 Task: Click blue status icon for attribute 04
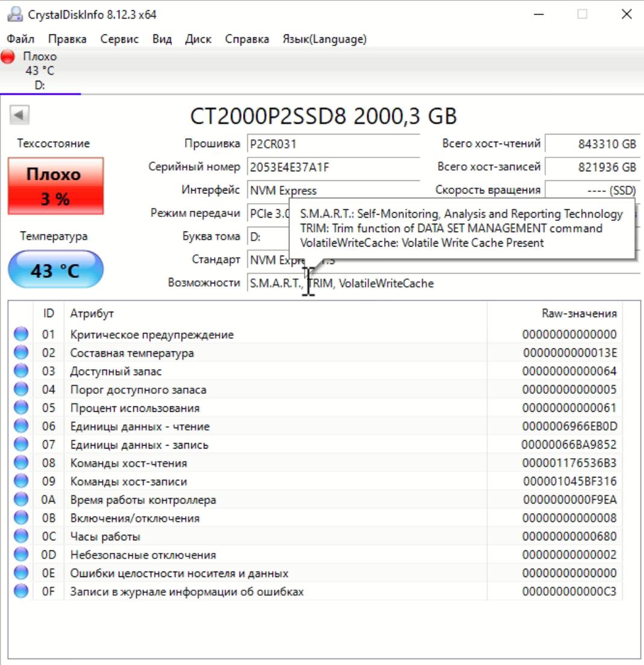(21, 389)
